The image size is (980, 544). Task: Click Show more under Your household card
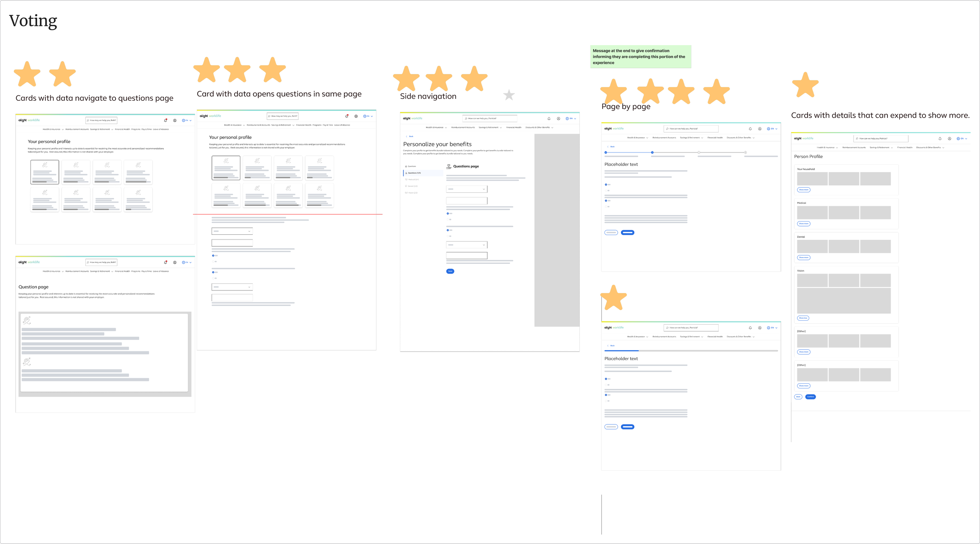[x=803, y=190]
